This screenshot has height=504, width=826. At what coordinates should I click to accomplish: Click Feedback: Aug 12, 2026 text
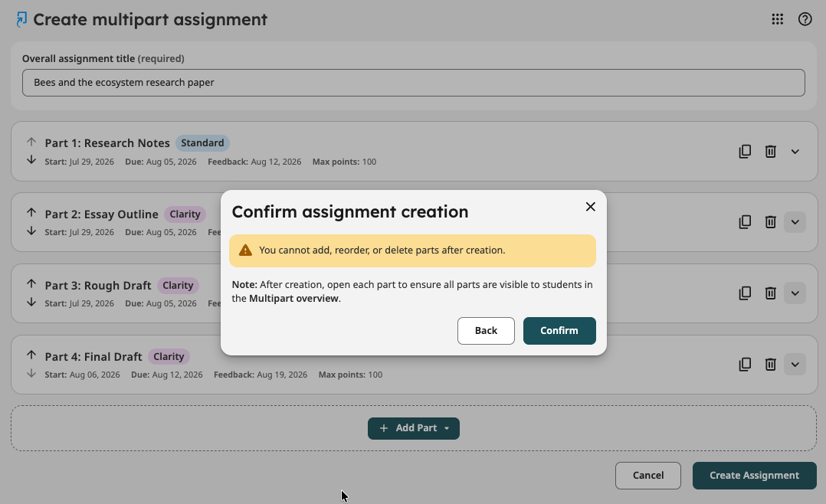[x=254, y=162]
